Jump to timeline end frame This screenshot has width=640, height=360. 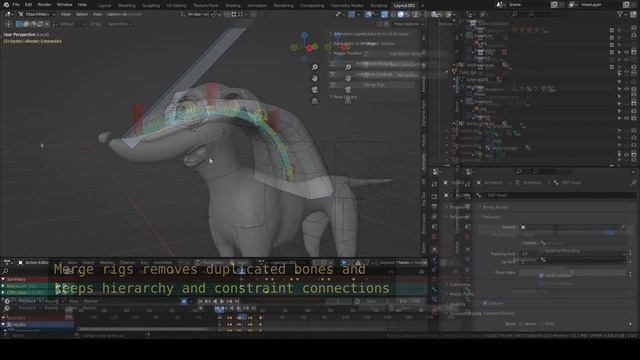(237, 301)
